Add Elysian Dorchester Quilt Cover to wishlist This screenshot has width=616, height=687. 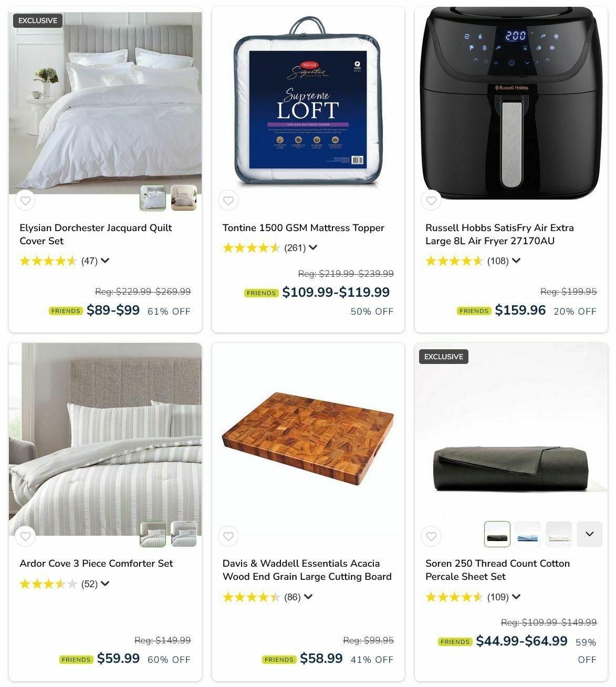(25, 200)
